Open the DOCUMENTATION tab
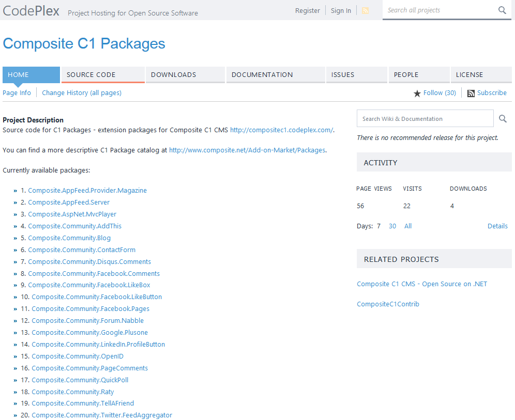Screen dimensions: 515x420 (x=276, y=75)
